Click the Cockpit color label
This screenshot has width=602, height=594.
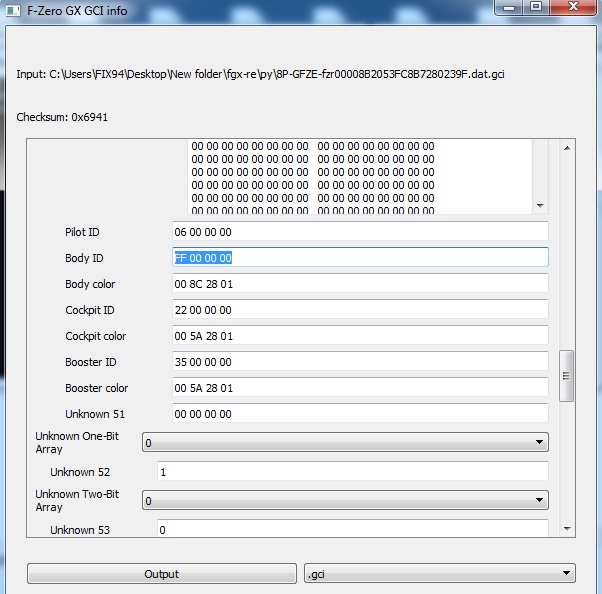[x=96, y=336]
